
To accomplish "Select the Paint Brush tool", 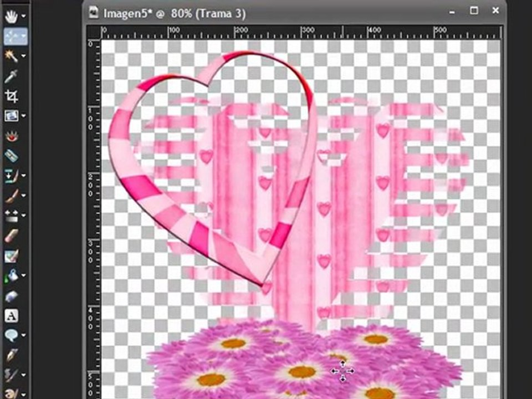I will tap(11, 196).
